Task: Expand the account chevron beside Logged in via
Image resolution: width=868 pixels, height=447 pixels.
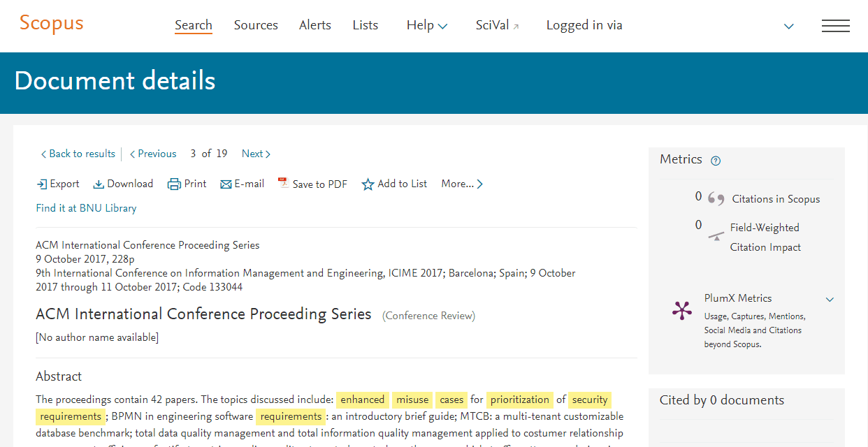Action: coord(789,27)
